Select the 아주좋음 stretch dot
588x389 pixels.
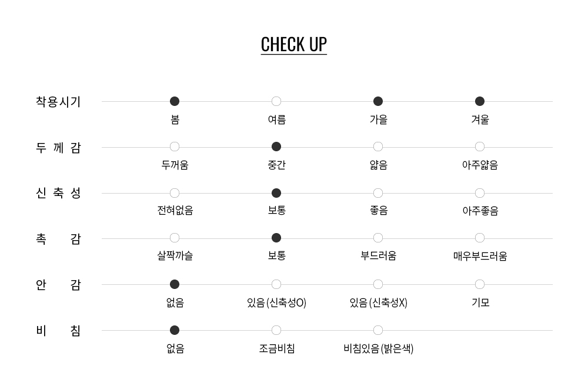(x=480, y=193)
